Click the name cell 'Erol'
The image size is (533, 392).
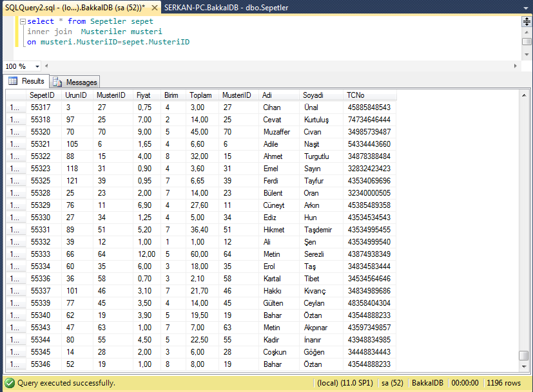coord(279,266)
